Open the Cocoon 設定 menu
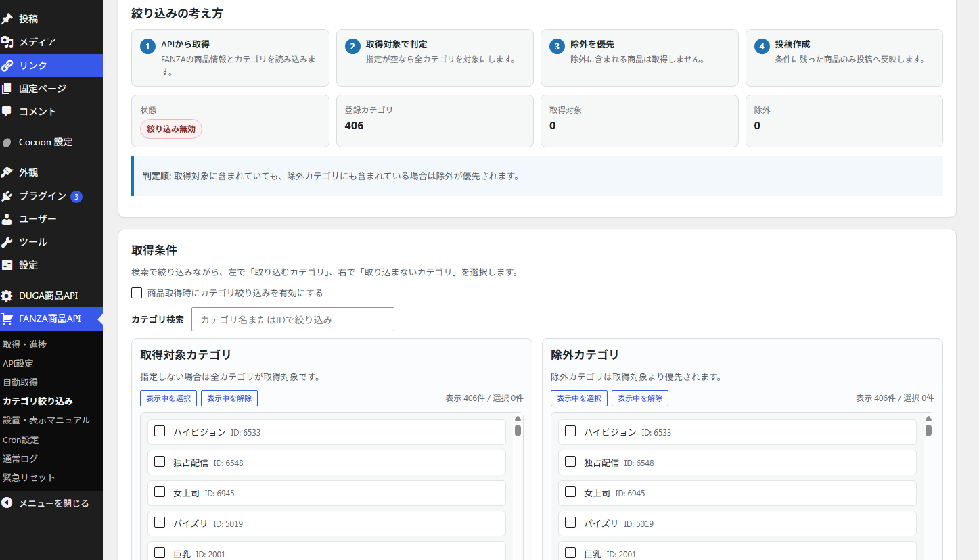The width and height of the screenshot is (979, 560). [x=51, y=143]
